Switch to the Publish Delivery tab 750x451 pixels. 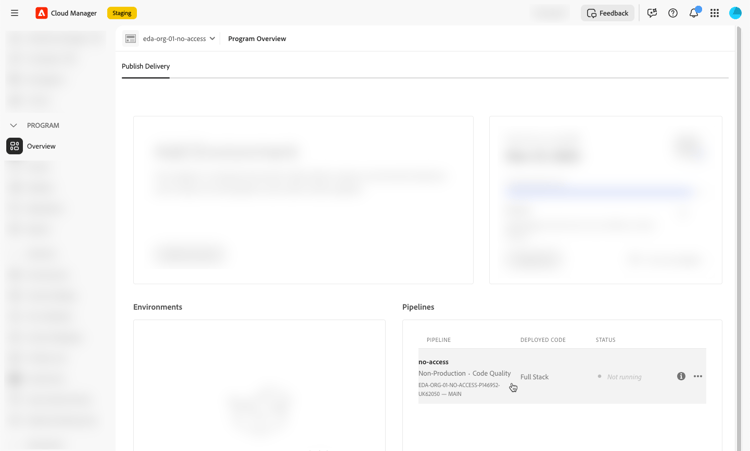(x=145, y=66)
